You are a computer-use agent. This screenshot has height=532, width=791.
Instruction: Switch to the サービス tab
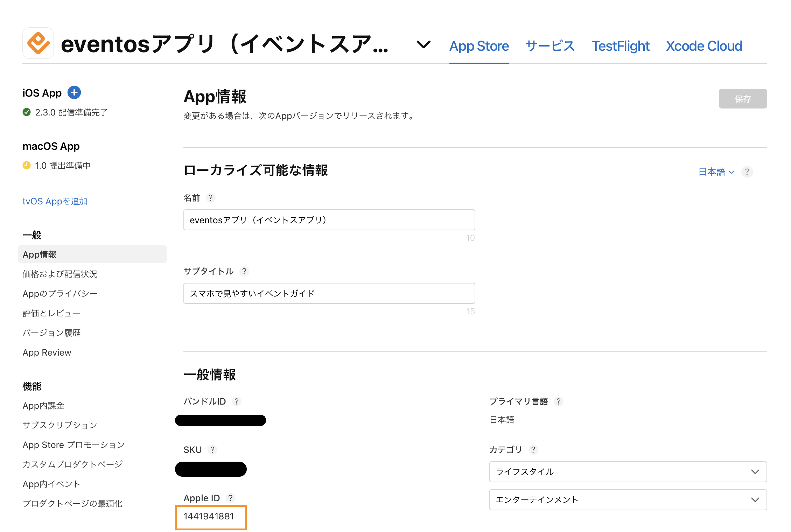tap(550, 46)
